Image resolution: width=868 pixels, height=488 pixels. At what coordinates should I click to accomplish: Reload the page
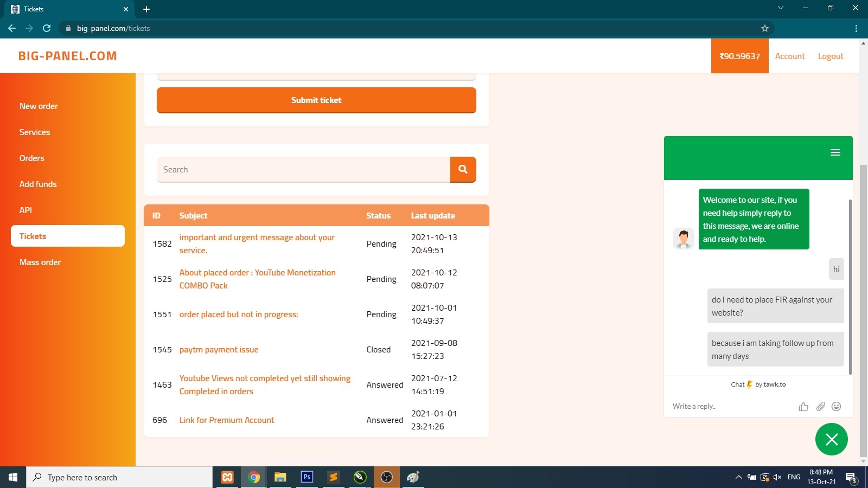[47, 28]
